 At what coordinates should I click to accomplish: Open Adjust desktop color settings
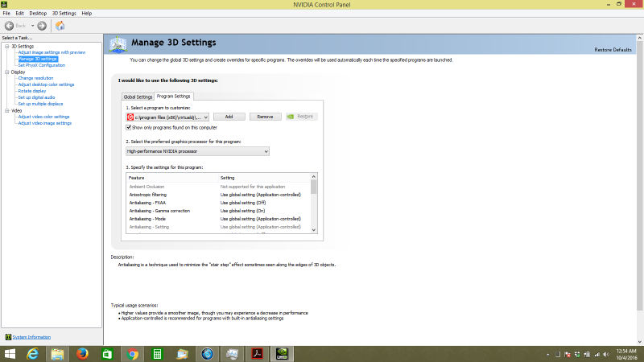[x=47, y=84]
